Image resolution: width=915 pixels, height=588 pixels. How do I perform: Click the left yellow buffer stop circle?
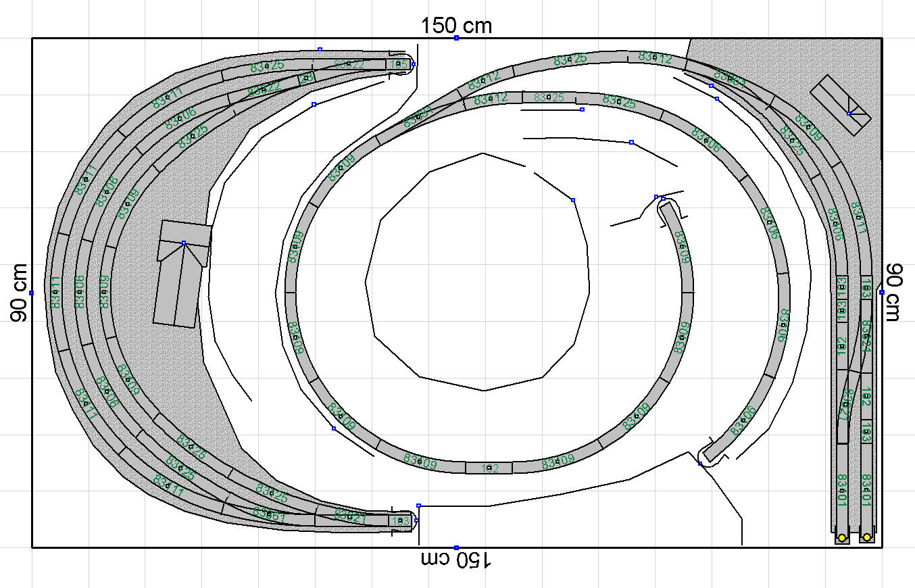click(x=842, y=538)
